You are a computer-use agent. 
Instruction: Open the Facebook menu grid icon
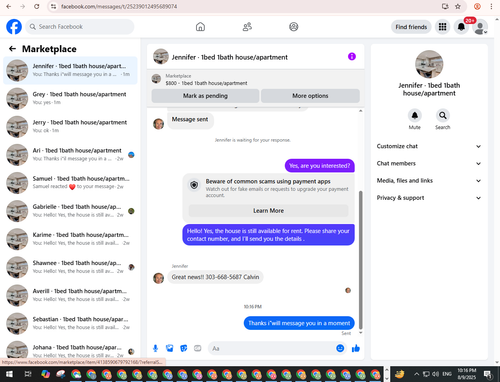(442, 27)
